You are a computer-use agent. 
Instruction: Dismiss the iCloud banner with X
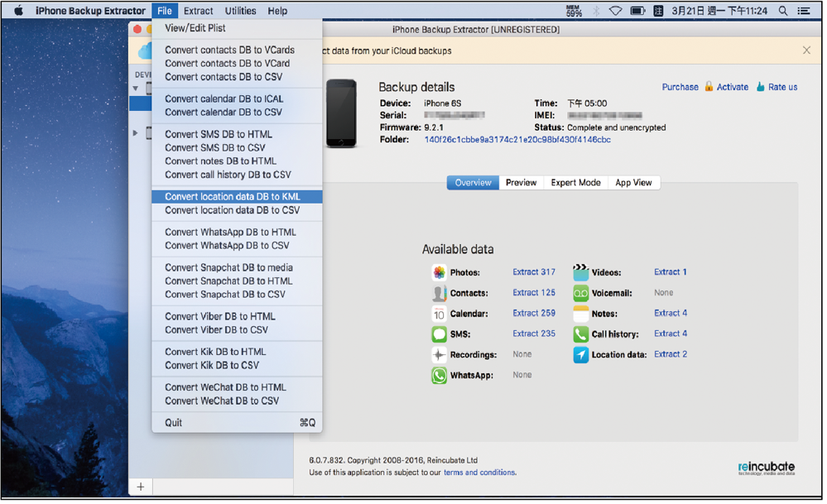point(806,50)
